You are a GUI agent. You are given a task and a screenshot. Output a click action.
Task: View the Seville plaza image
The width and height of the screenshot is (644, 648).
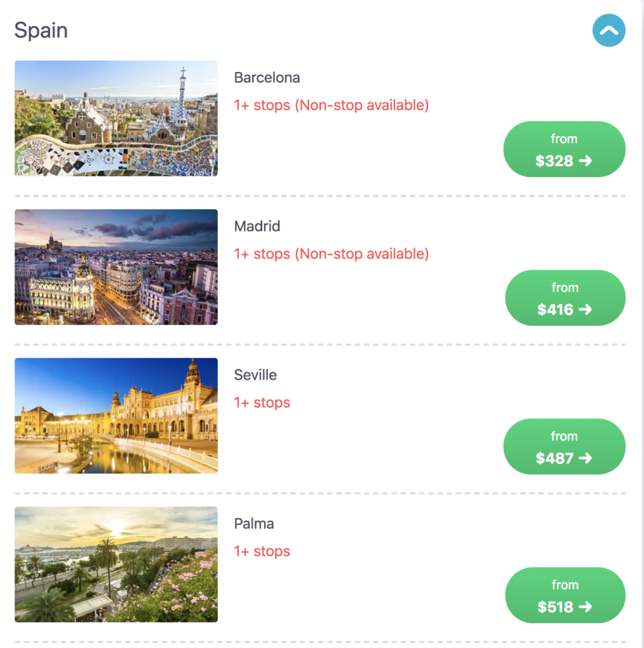tap(116, 416)
